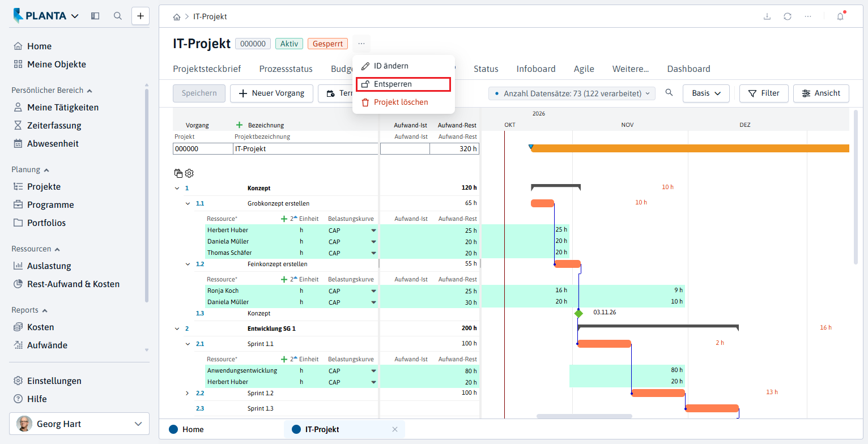Open the Anzahl Datensätze dropdown
Image resolution: width=868 pixels, height=444 pixels.
(x=572, y=93)
